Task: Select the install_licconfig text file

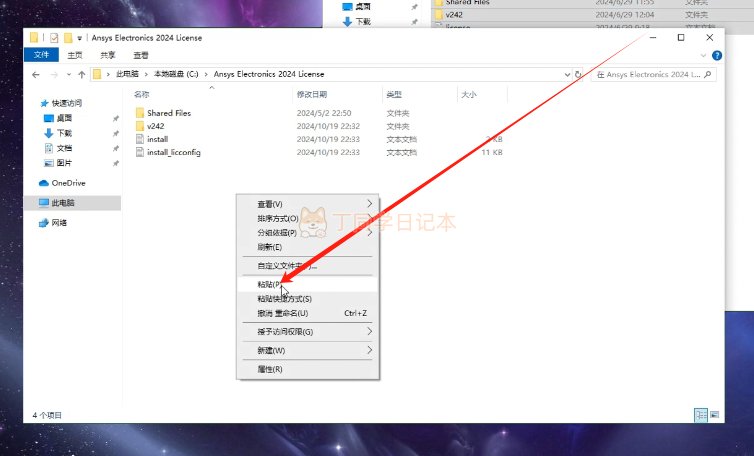Action: (x=174, y=152)
